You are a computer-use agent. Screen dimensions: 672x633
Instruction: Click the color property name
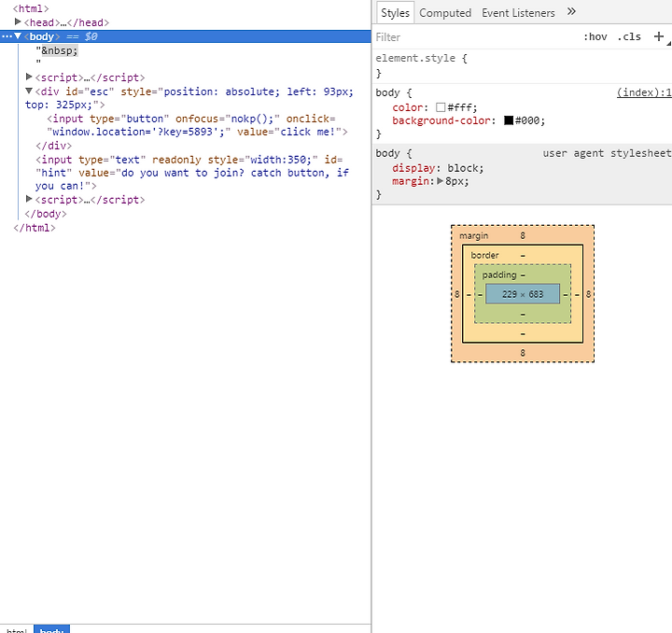tap(408, 107)
